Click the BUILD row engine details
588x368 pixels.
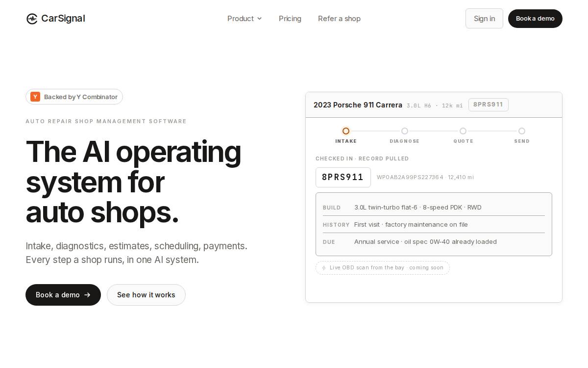[x=418, y=208]
